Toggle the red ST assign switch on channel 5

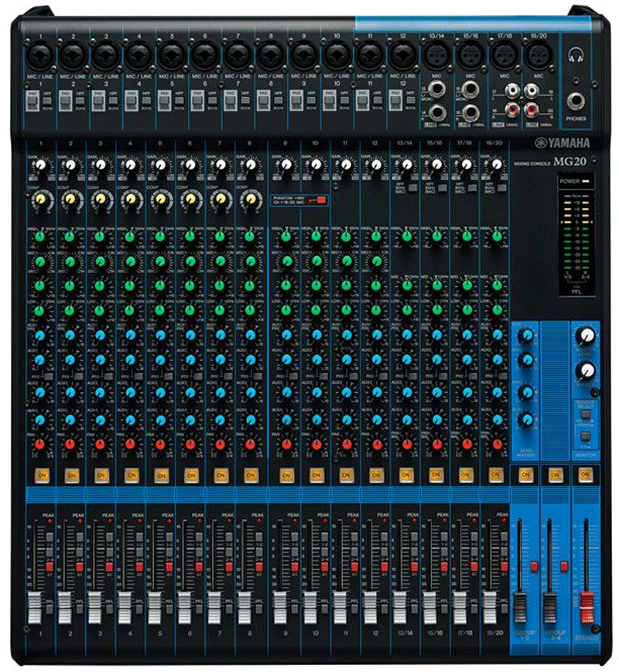point(169,567)
